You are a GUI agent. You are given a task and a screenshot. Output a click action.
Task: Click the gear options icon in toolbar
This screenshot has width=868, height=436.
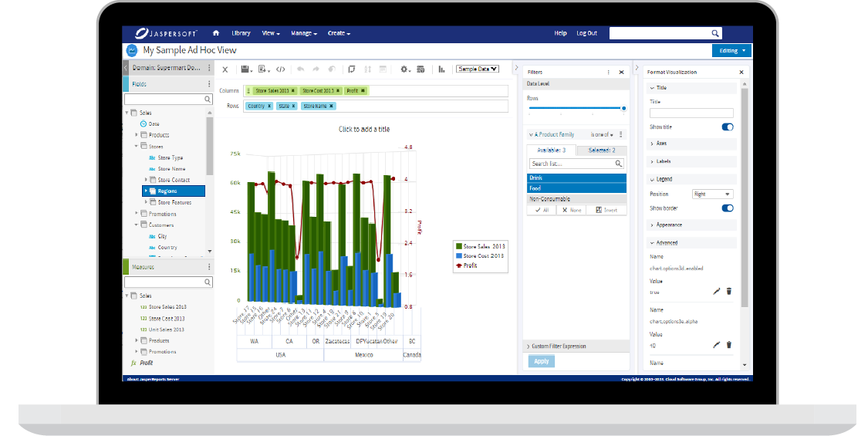coord(404,69)
